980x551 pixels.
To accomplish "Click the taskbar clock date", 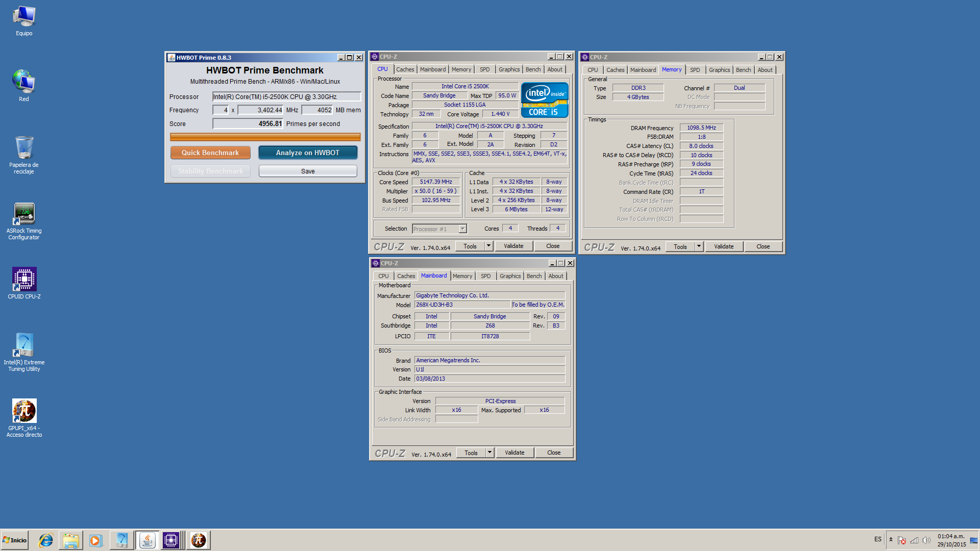I will [x=951, y=540].
